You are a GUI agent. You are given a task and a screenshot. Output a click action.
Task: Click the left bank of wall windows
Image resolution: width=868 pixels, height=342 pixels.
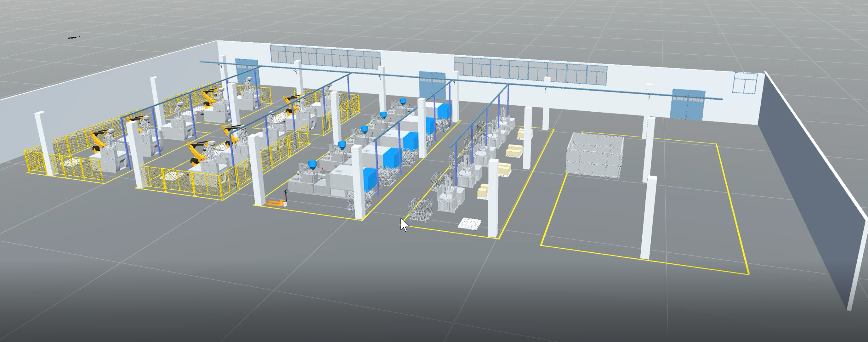[325, 57]
